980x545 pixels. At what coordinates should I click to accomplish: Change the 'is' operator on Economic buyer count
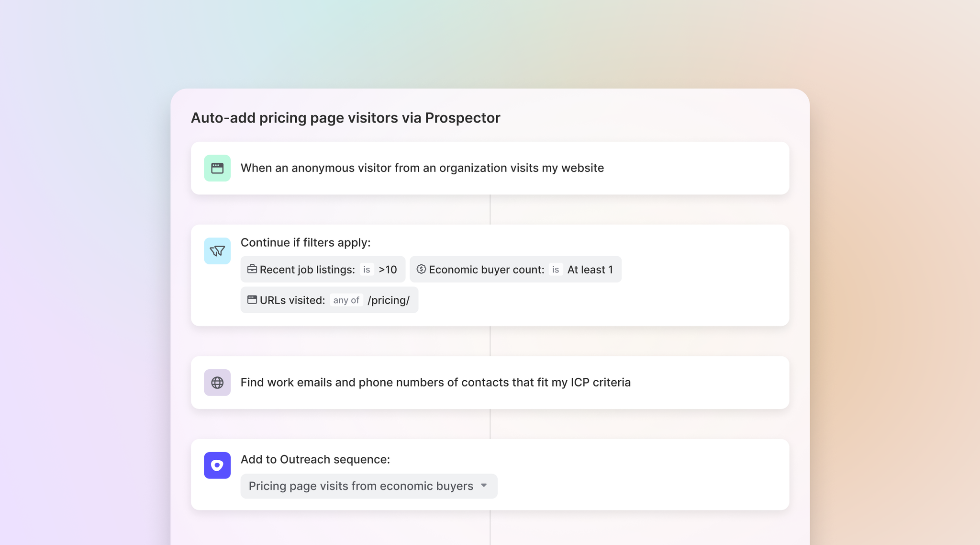coord(555,270)
